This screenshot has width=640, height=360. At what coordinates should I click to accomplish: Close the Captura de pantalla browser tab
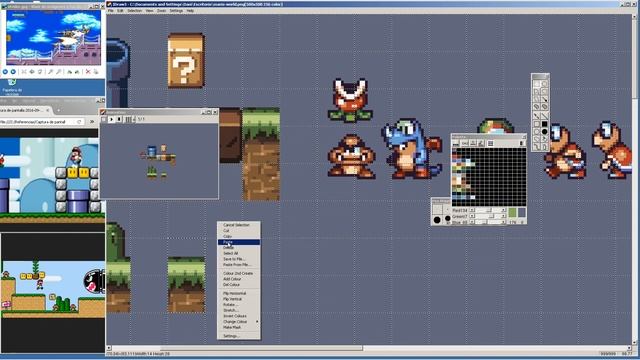point(48,110)
